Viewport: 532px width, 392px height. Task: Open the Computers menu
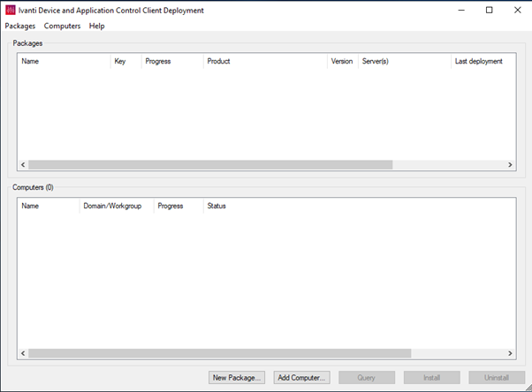pos(62,26)
